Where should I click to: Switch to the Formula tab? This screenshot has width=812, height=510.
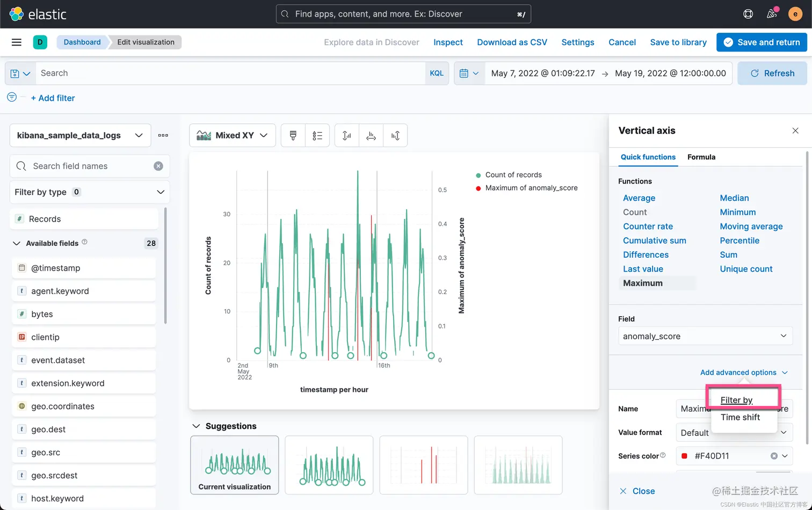[x=701, y=157]
